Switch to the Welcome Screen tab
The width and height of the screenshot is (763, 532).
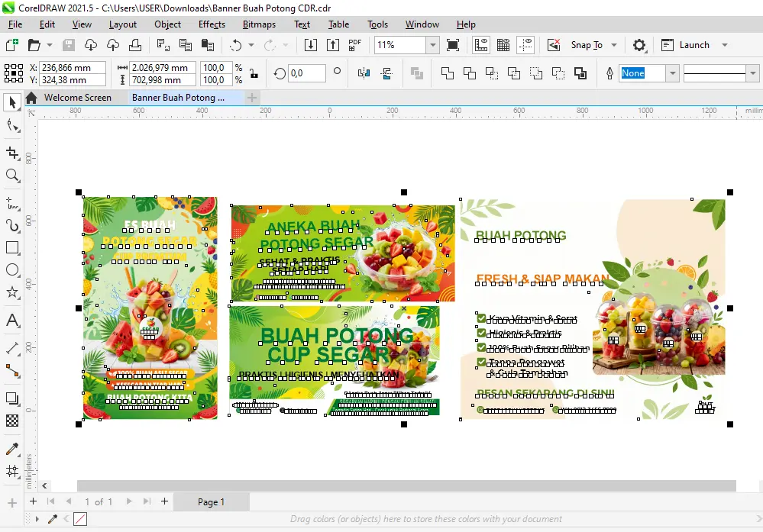pos(78,97)
